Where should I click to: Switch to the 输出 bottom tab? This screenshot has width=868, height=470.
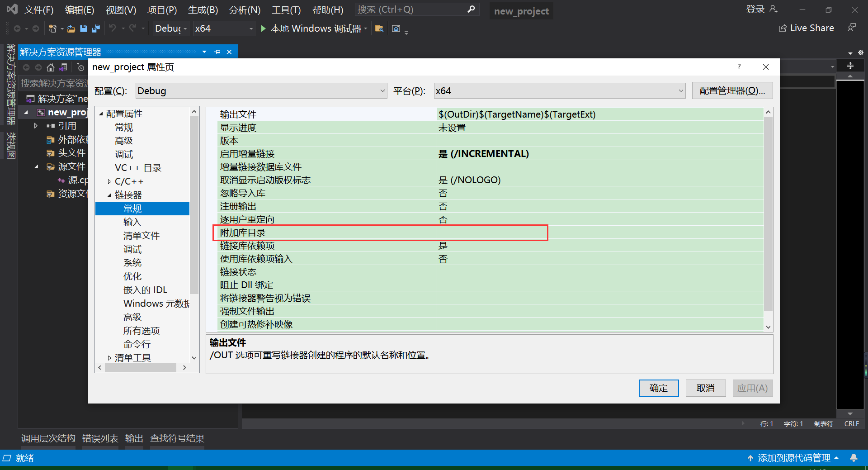tap(134, 438)
